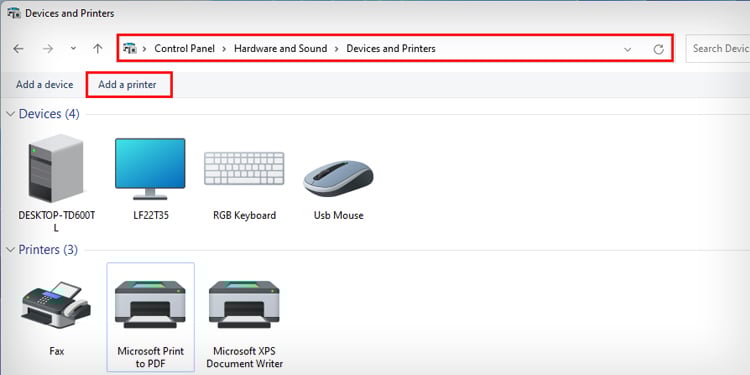This screenshot has width=750, height=375.
Task: Click the Microsoft Print to PDF label
Action: coord(151,357)
